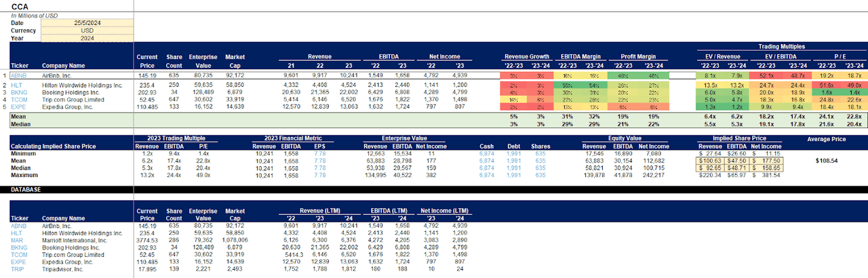Click the Cash column header

pyautogui.click(x=486, y=146)
